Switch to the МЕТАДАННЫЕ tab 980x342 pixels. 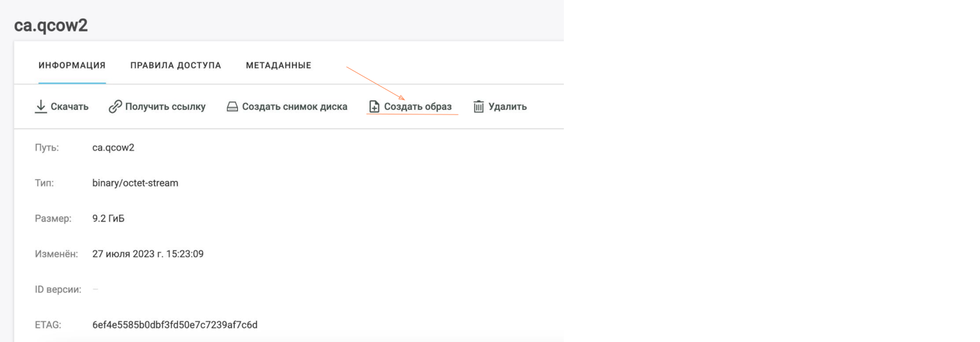[x=278, y=65]
